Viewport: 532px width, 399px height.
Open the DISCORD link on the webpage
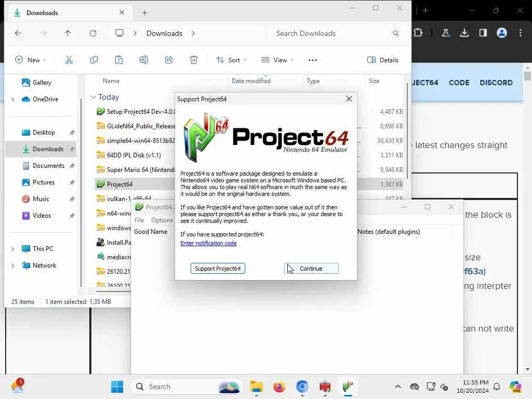click(496, 83)
